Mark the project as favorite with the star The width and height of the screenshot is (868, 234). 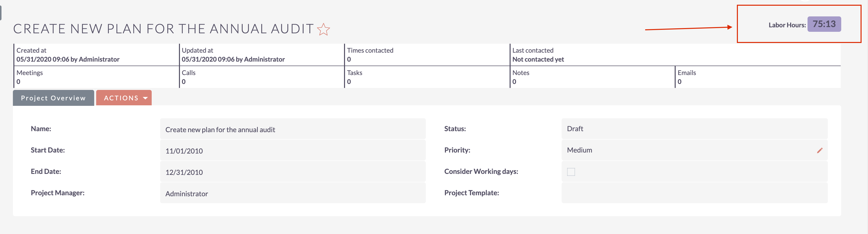(x=323, y=29)
